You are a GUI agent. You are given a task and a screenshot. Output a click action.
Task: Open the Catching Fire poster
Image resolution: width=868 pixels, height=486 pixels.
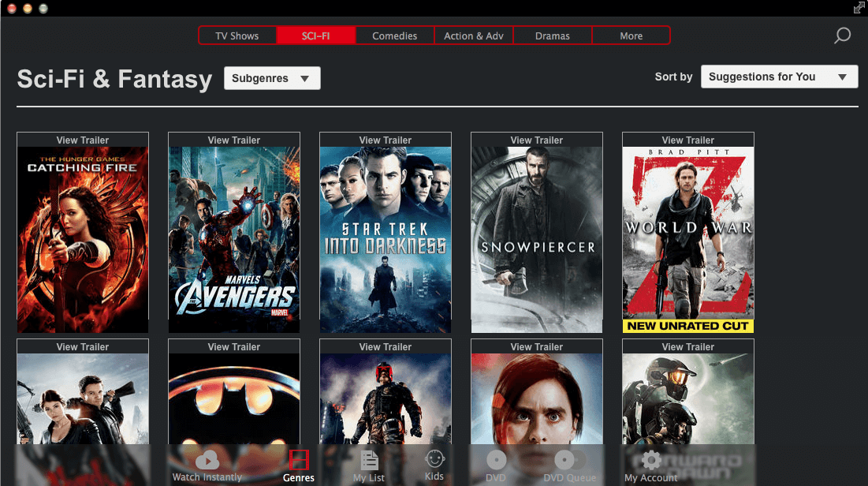[83, 239]
